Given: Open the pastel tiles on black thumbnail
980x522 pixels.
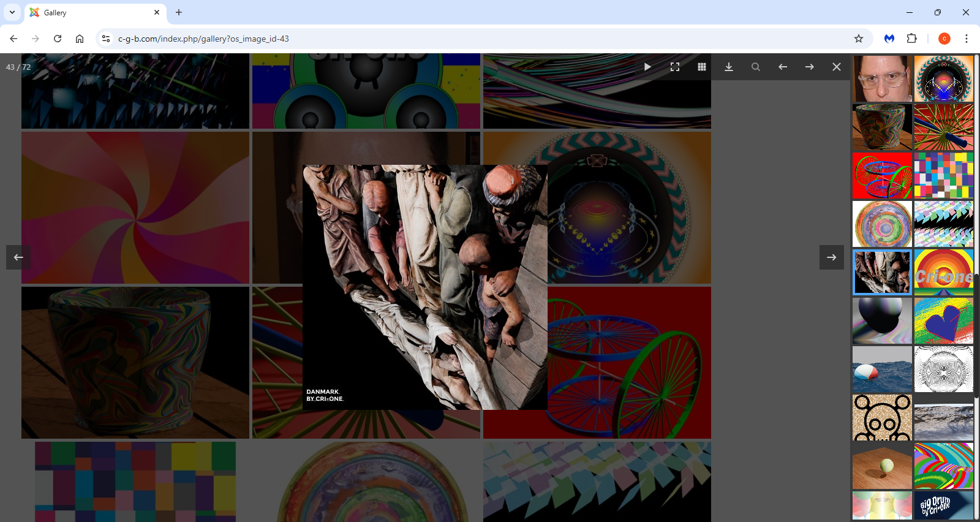Looking at the screenshot, I should pos(944,224).
